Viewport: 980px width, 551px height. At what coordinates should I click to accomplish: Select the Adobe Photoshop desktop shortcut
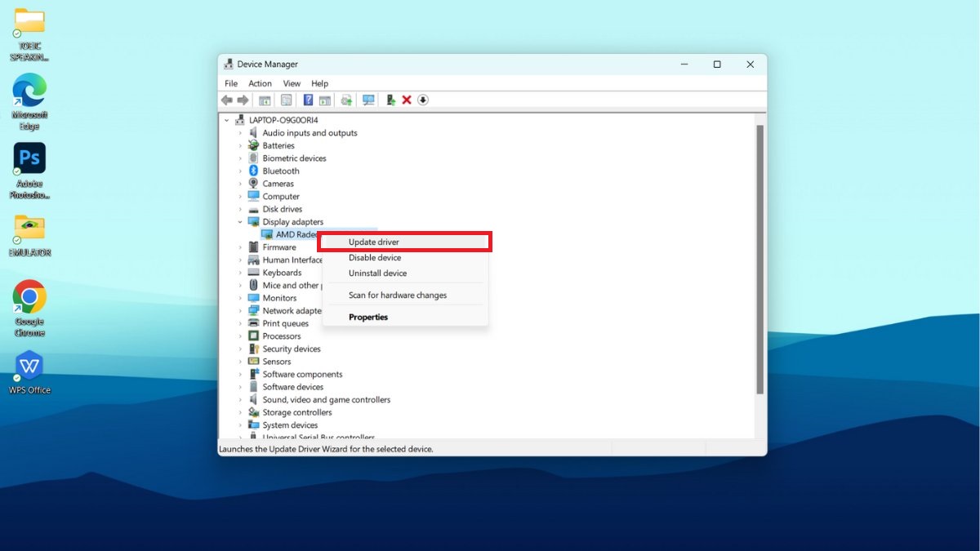tap(29, 159)
